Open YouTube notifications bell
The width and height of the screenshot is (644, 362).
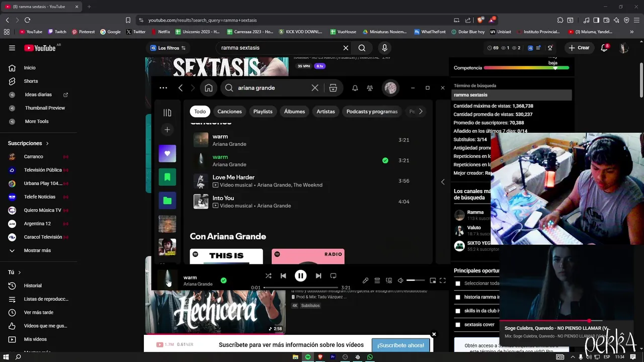tap(604, 48)
